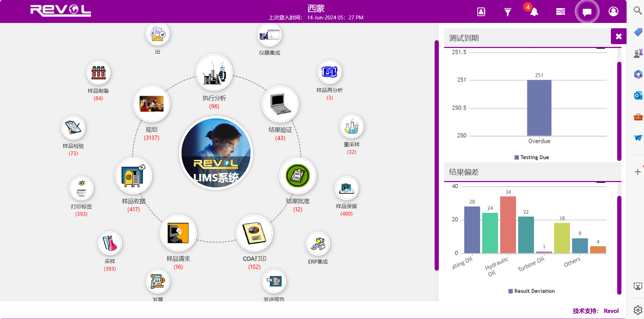This screenshot has height=319, width=644.
Task: Open the user profile icon in header
Action: (x=613, y=12)
